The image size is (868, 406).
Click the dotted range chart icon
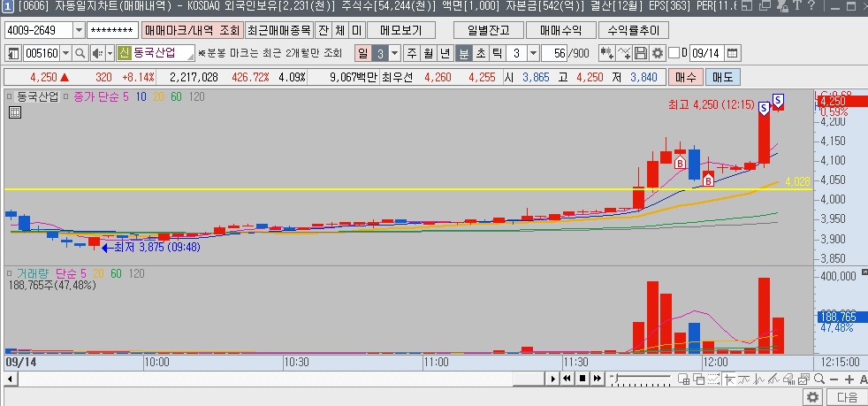[x=713, y=379]
